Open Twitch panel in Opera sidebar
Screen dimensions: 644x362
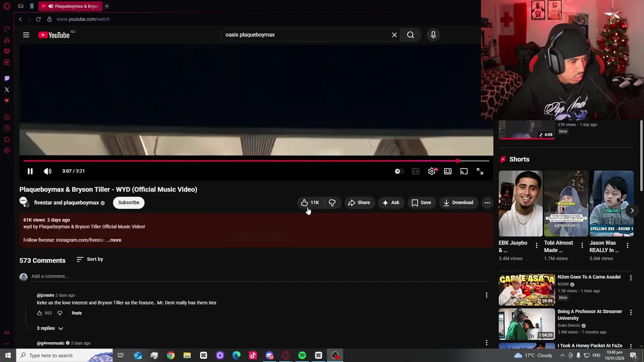point(7,78)
